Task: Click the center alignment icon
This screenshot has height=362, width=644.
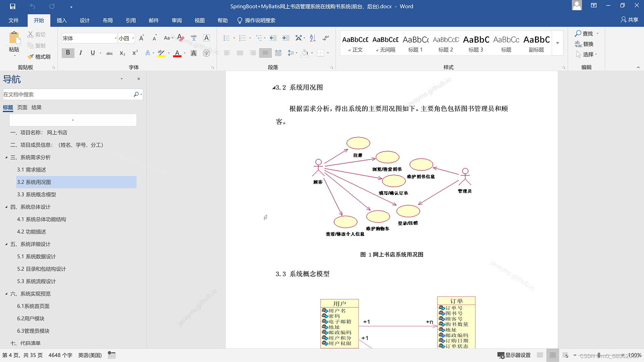Action: tap(240, 53)
